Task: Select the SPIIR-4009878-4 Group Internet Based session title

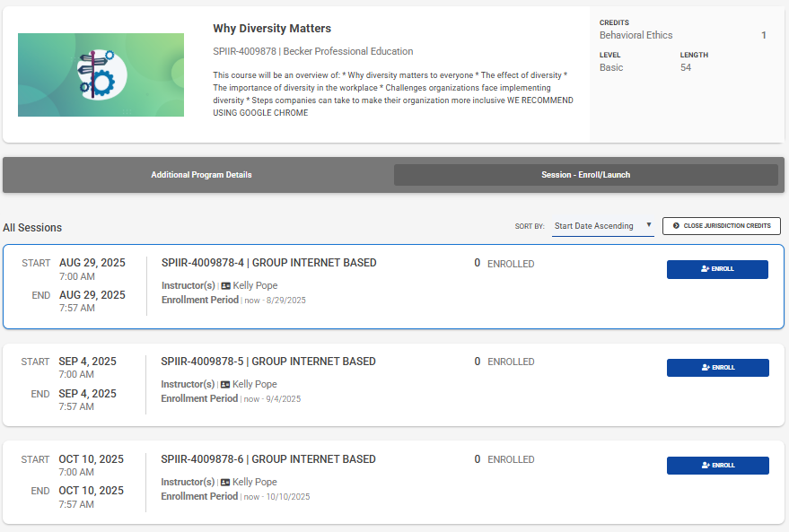Action: tap(268, 264)
